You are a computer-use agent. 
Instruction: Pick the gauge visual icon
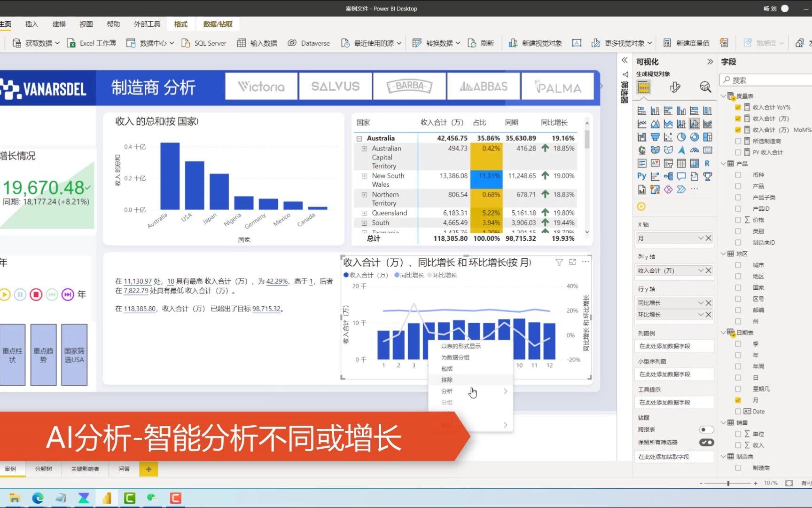click(694, 150)
